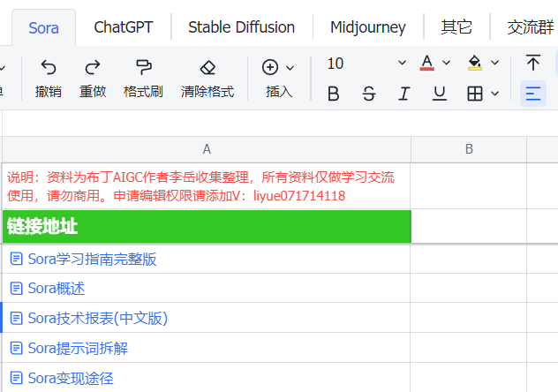
Task: Select column B header
Action: tap(469, 149)
